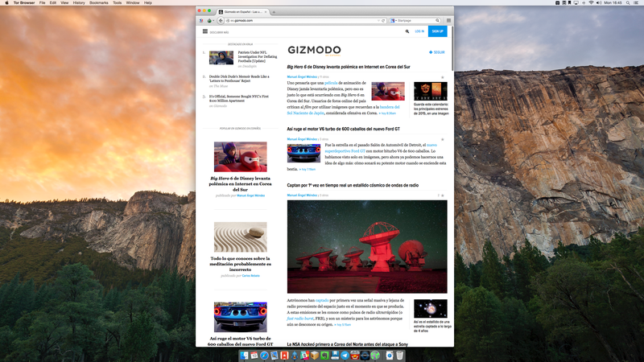Open the NYC $100 Million Apartment story

[238, 98]
